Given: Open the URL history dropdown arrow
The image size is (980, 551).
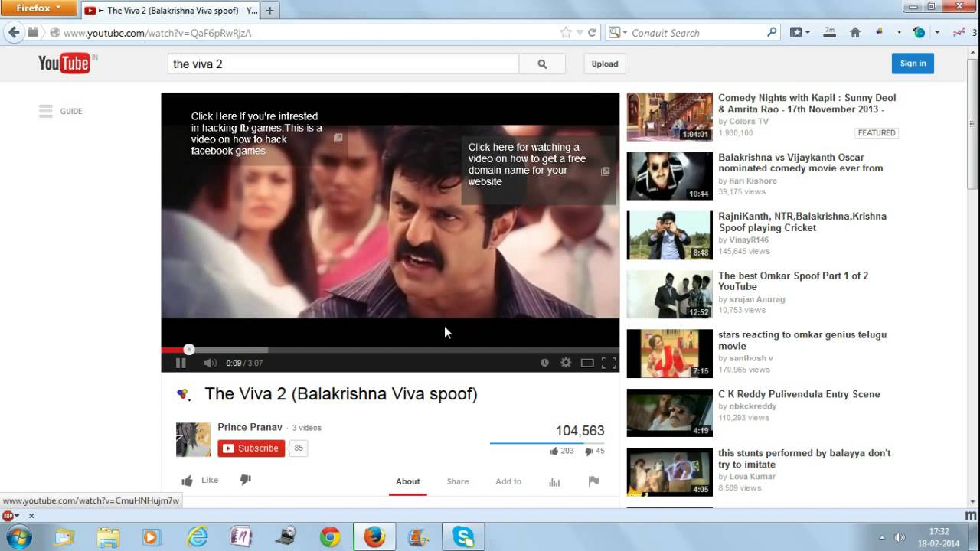Looking at the screenshot, I should [x=580, y=33].
